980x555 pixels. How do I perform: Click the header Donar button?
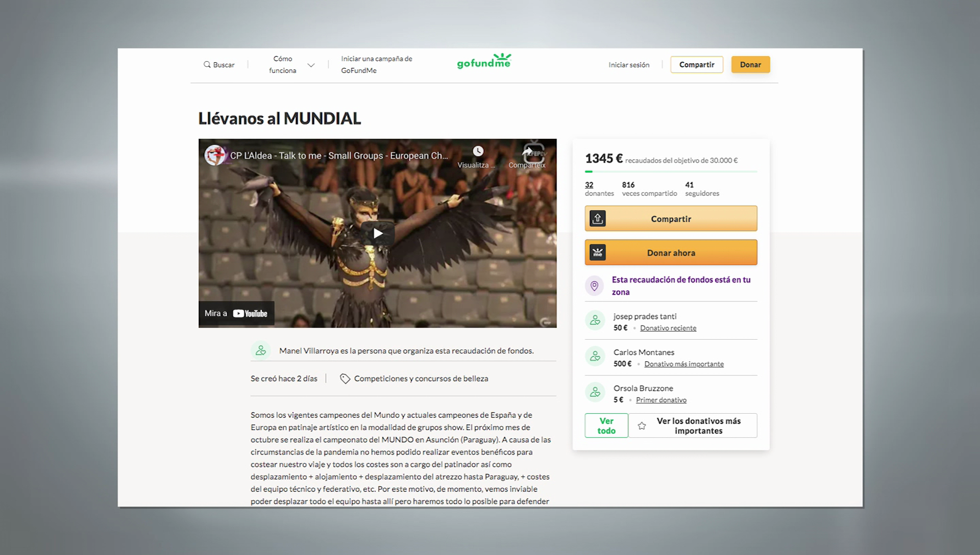(x=750, y=65)
